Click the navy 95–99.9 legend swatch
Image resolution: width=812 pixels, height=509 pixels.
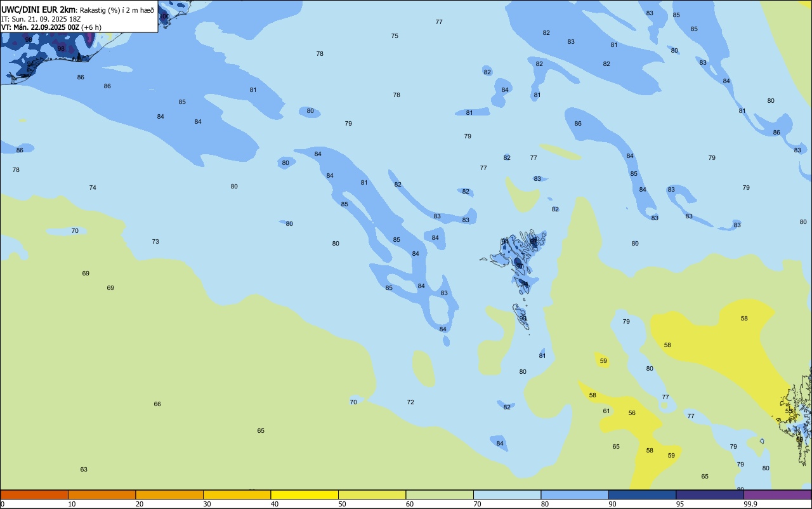(x=710, y=494)
